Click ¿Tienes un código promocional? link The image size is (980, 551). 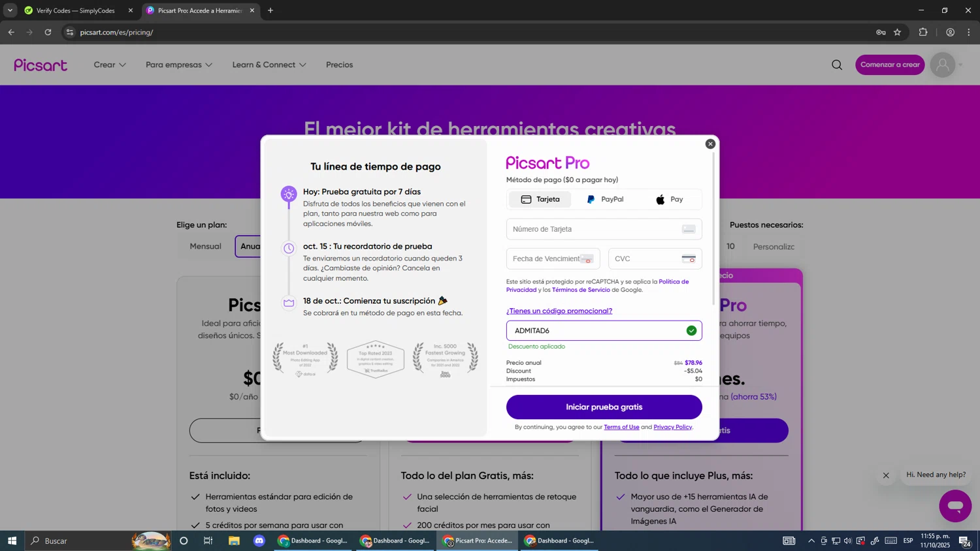559,311
